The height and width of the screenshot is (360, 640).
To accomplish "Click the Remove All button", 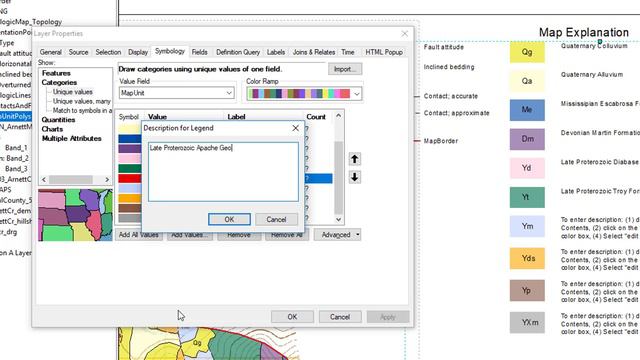I will pos(287,235).
